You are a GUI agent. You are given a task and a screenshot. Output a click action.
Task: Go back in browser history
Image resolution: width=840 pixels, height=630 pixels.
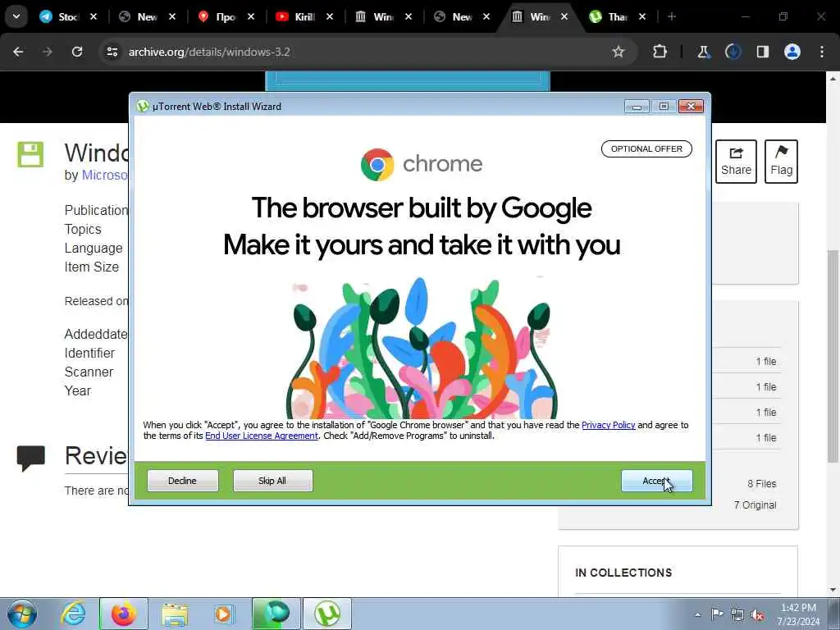(18, 52)
